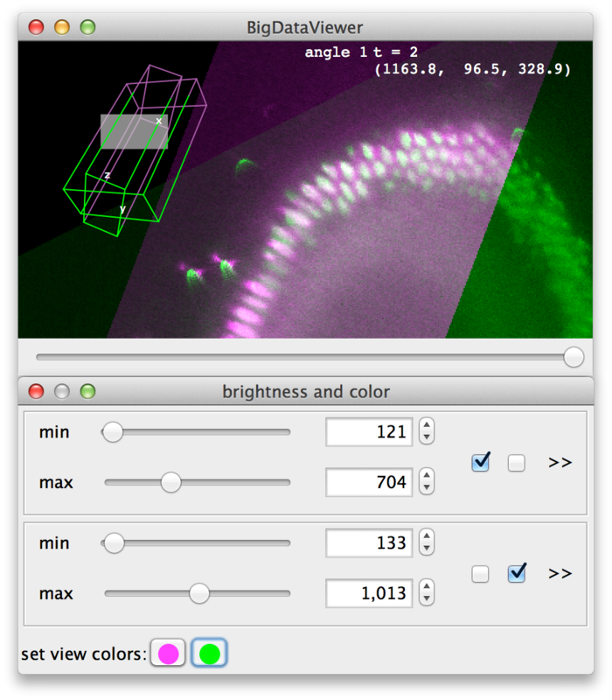
Task: Decrease the 133 min value with down arrow
Action: 427,549
